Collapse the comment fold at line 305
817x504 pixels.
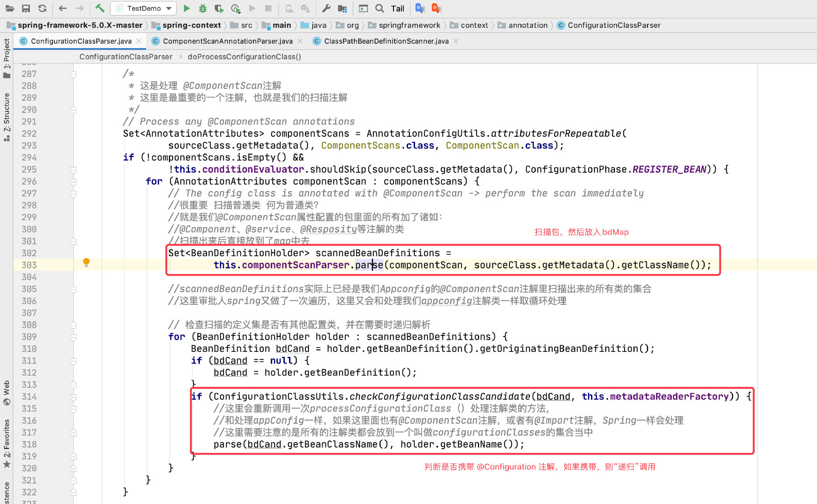(73, 289)
